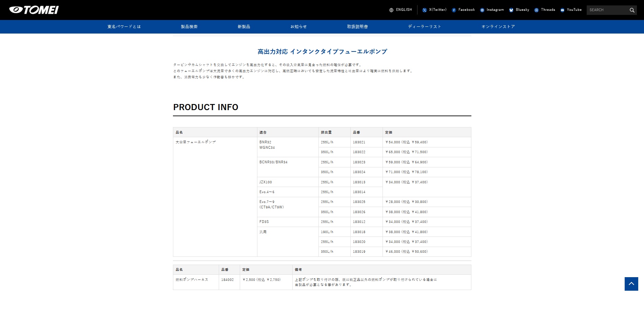Click part number 183018
644x309 pixels.
pyautogui.click(x=359, y=232)
